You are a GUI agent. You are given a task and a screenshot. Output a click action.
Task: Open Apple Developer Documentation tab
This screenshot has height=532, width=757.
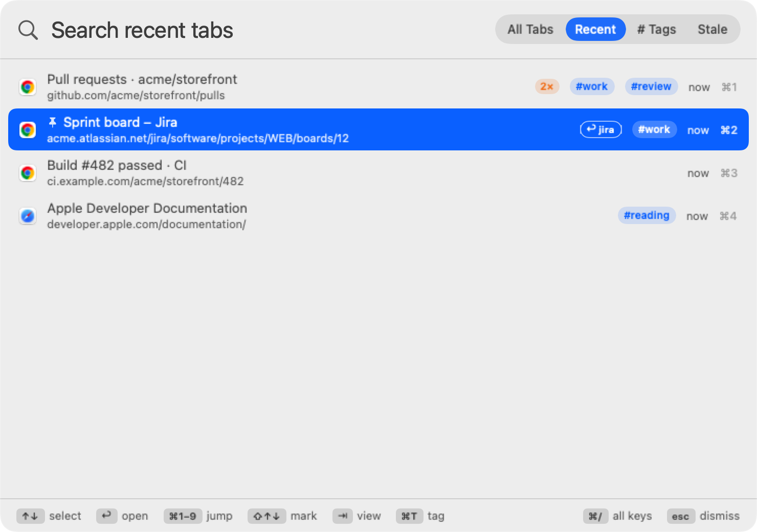(x=379, y=216)
